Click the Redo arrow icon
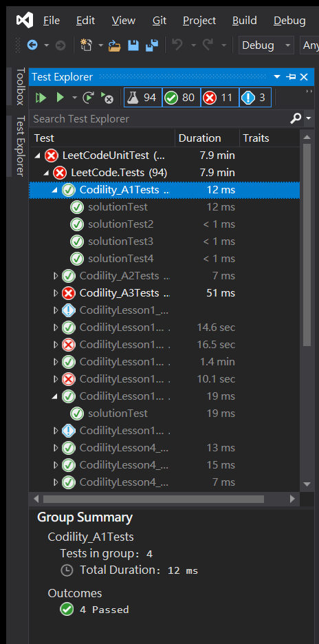The width and height of the screenshot is (319, 644). (208, 45)
